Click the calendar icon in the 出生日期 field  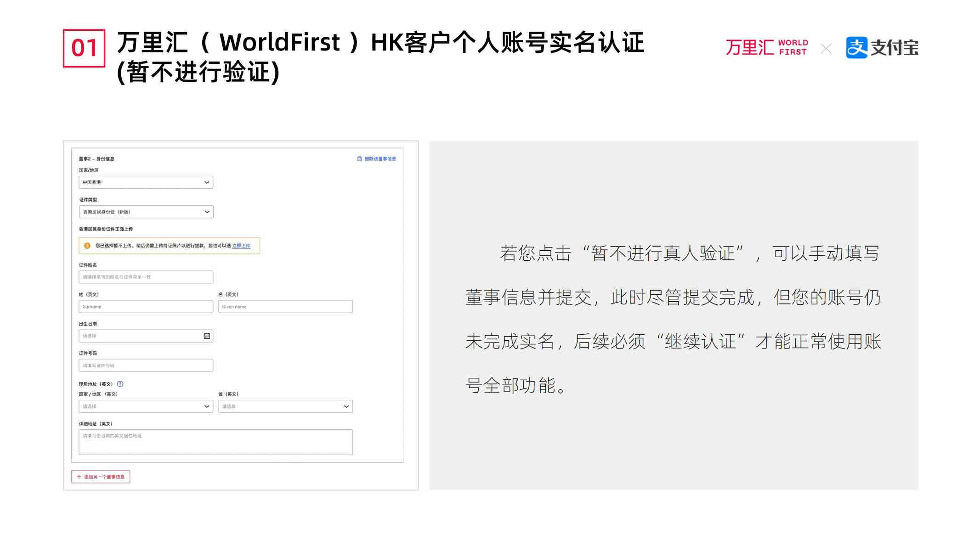207,336
